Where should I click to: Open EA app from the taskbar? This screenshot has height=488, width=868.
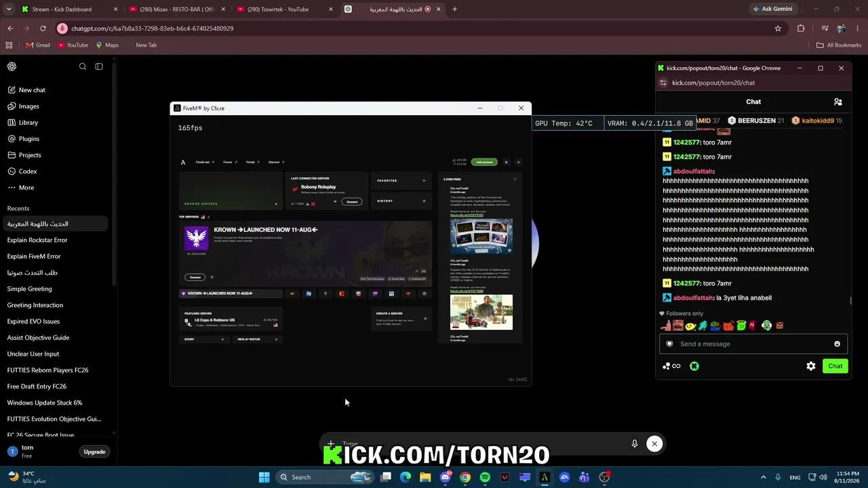tap(564, 477)
